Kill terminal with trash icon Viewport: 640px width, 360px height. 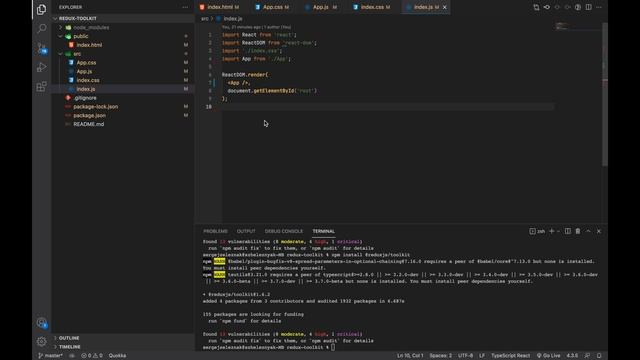click(578, 231)
